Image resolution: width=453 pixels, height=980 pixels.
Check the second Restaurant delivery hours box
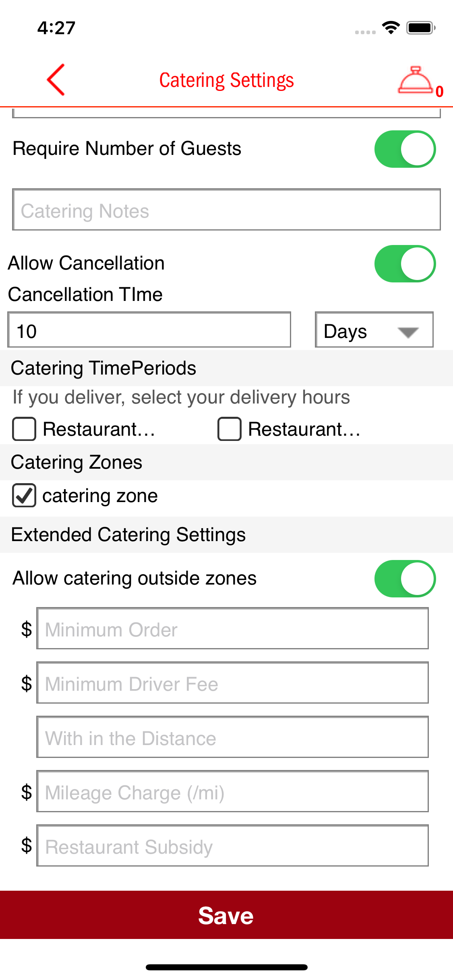230,429
